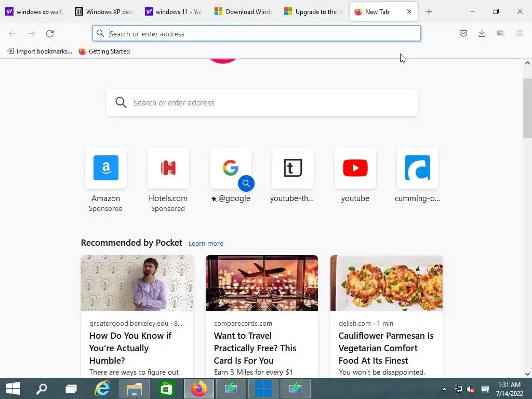
Task: Reload the current page
Action: point(50,34)
